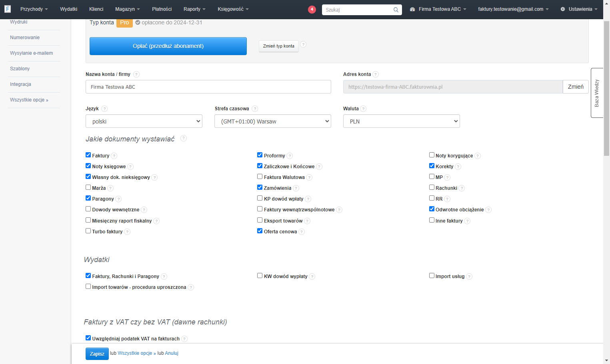Save settings with the Zapisz button

(x=97, y=354)
